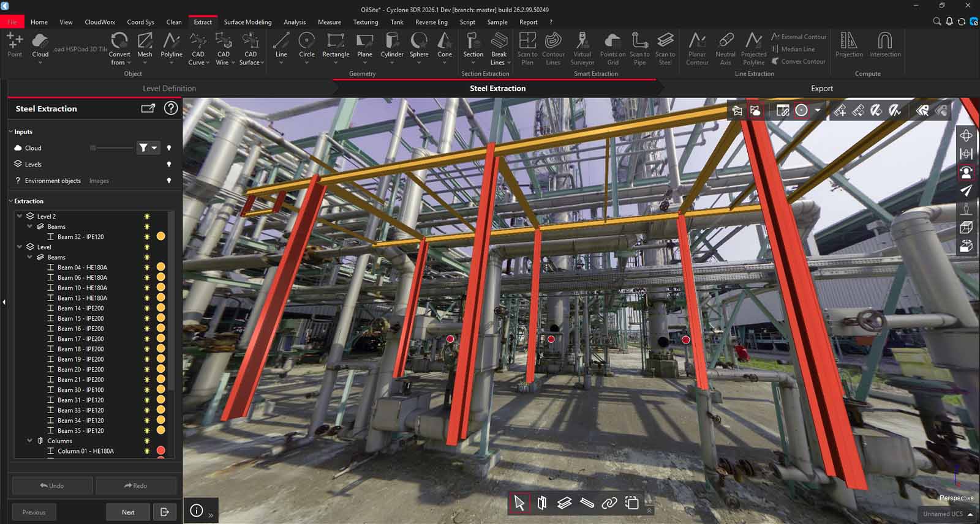Toggle visibility of Beam 04 - HE180A
Viewport: 980px width, 524px height.
pos(146,268)
